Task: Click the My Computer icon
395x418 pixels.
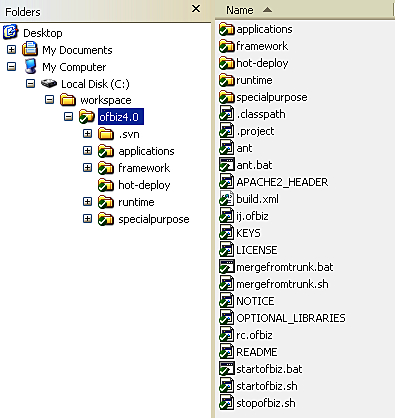Action: 30,66
